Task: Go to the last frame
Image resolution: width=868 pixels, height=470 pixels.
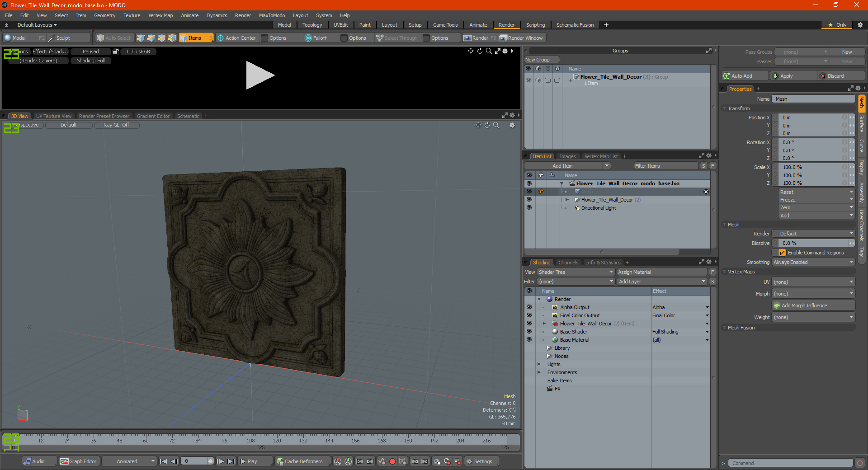Action: (x=231, y=461)
